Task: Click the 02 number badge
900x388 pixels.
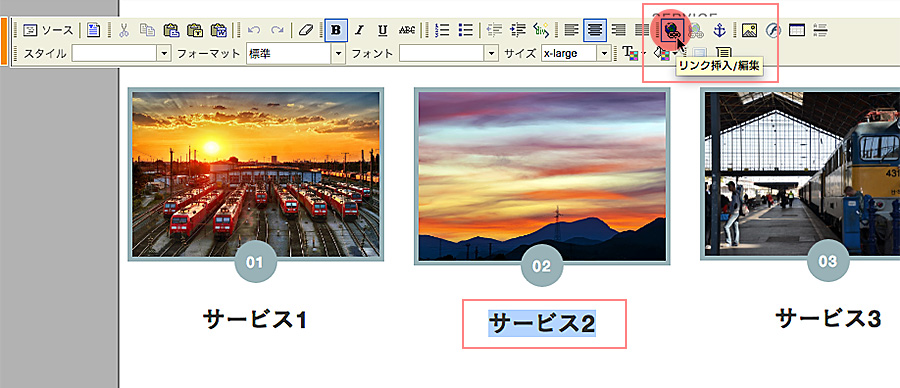Action: [x=541, y=266]
